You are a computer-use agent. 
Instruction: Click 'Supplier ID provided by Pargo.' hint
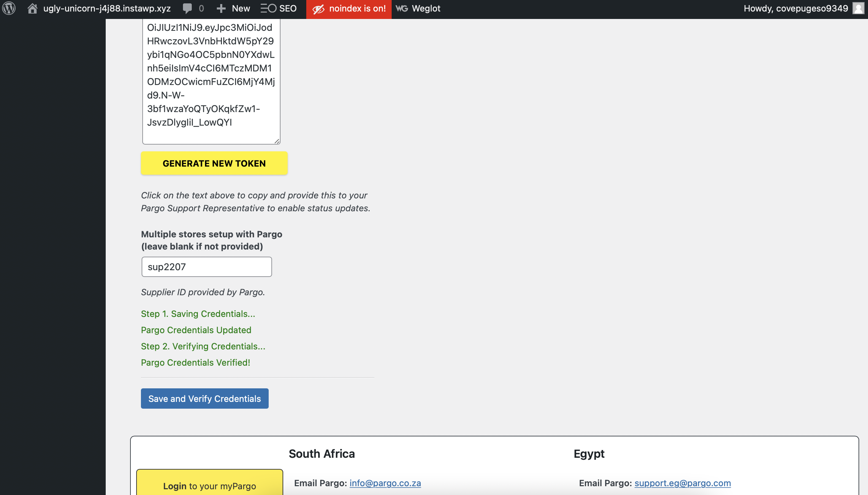point(203,292)
